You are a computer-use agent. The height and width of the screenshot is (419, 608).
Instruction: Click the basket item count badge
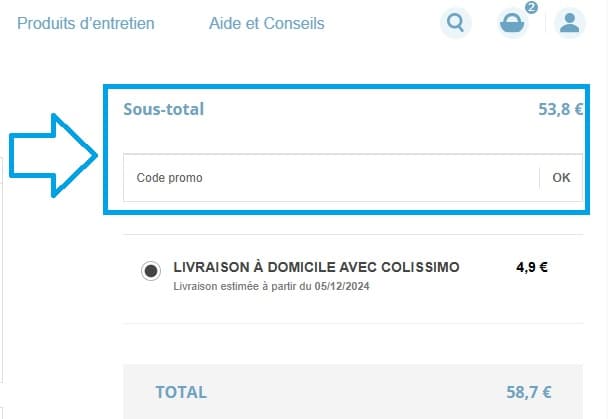tap(530, 8)
